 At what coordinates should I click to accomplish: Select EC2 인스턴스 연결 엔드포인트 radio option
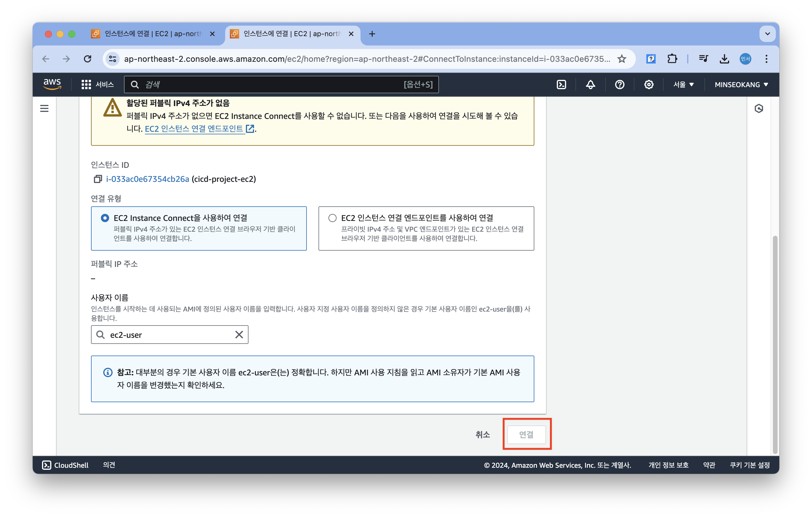coord(332,218)
